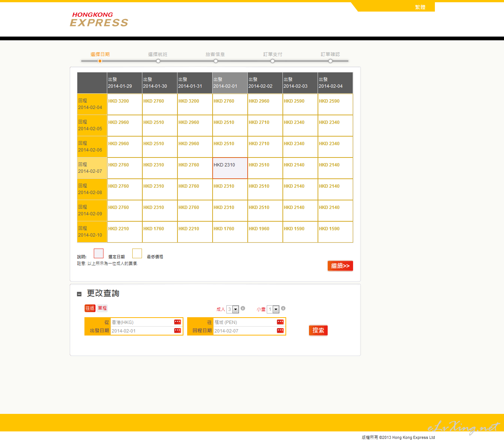Pick HKD 3200 fare for 01-29 / 02-04
The image size is (504, 440).
[x=124, y=104]
